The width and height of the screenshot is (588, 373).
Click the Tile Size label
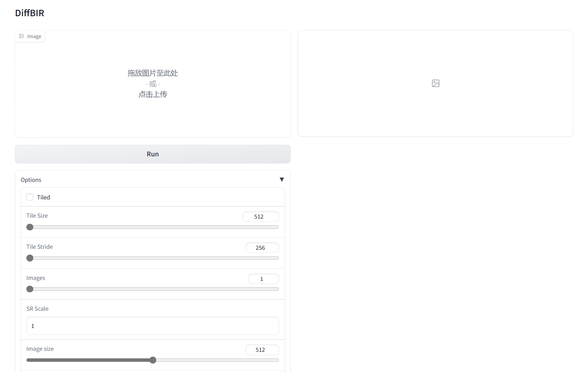(x=37, y=216)
